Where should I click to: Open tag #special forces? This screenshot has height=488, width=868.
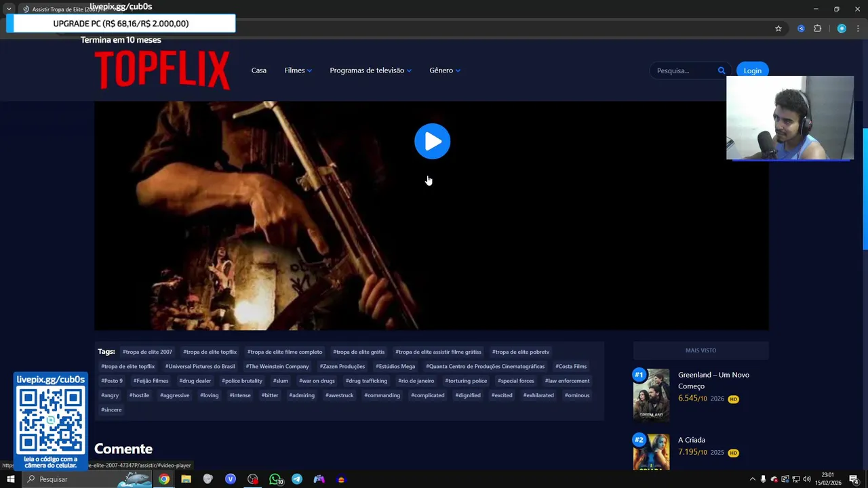click(516, 381)
